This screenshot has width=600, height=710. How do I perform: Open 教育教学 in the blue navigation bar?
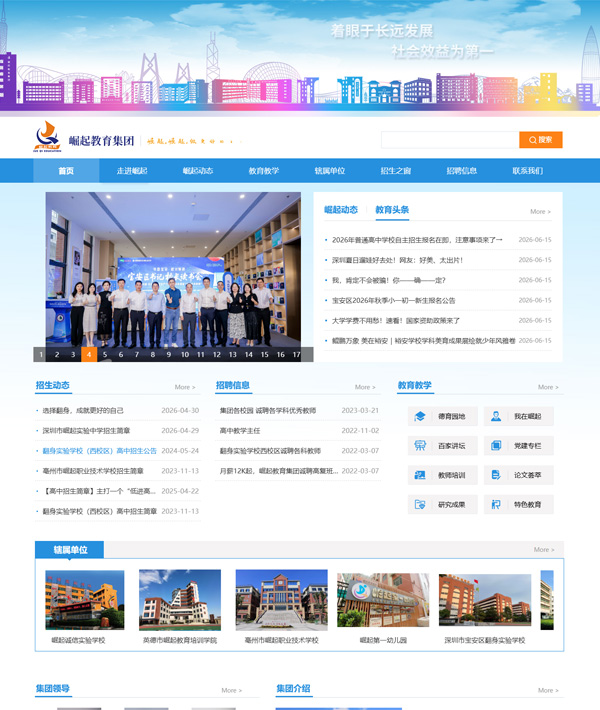pyautogui.click(x=264, y=171)
